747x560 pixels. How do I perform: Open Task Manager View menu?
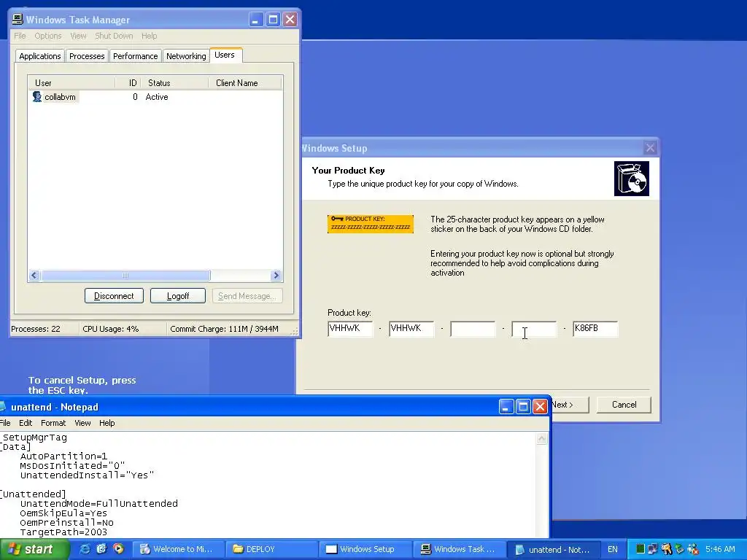[x=78, y=36]
